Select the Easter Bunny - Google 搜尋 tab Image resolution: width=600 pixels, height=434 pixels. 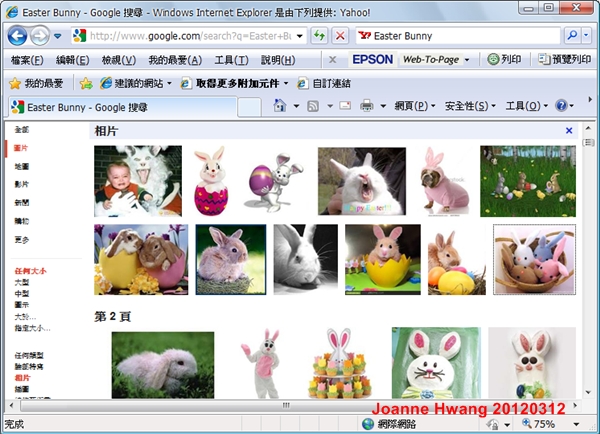[122, 107]
